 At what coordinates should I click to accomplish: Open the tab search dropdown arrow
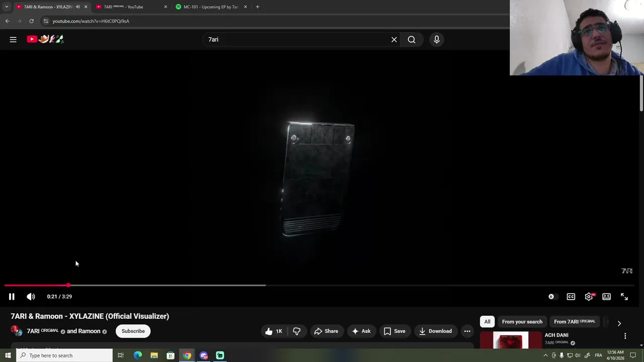point(7,7)
